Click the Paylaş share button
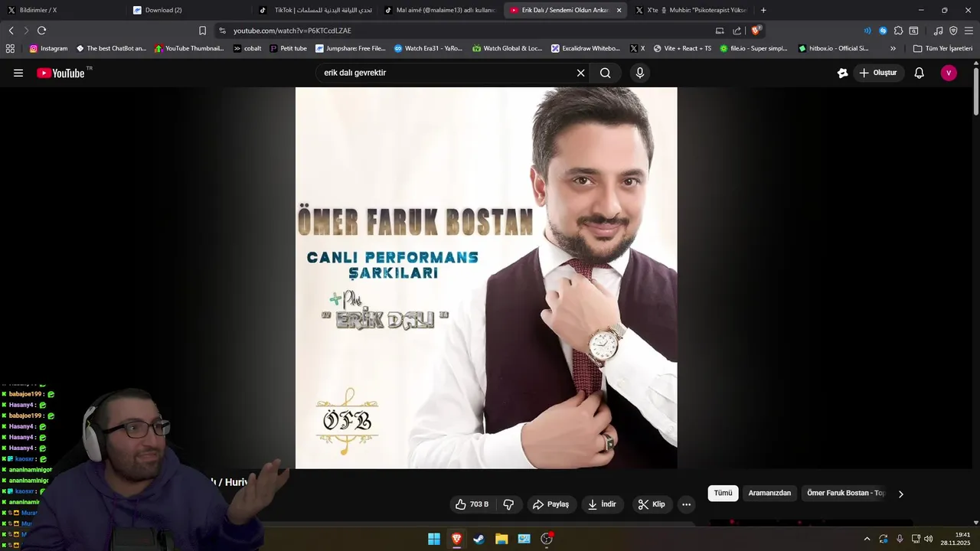 551,504
